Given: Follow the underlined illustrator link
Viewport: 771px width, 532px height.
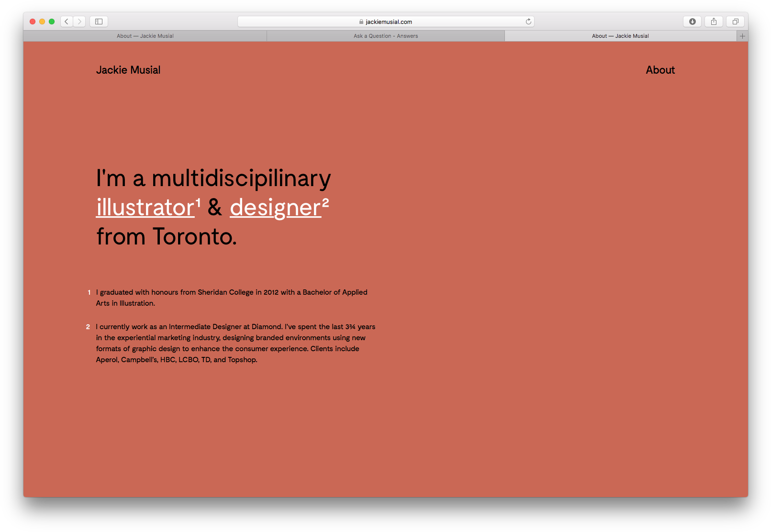Looking at the screenshot, I should (x=145, y=208).
